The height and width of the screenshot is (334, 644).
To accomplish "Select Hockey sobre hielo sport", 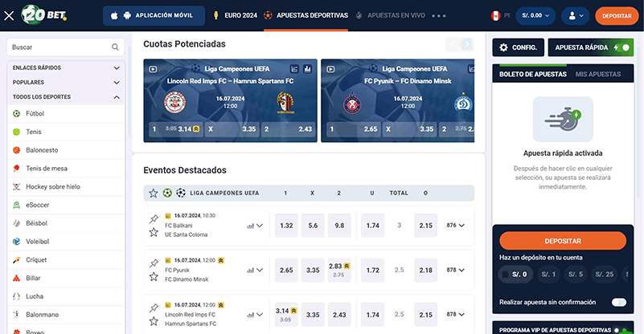I will (66, 187).
